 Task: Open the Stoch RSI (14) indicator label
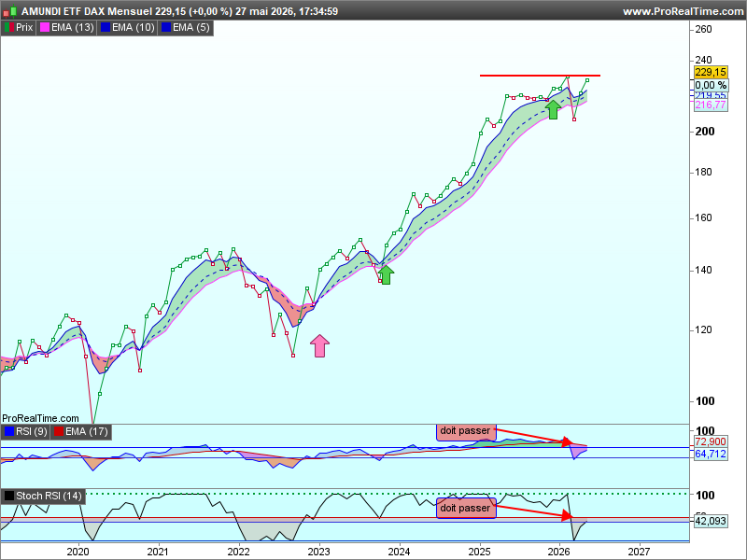[x=49, y=496]
